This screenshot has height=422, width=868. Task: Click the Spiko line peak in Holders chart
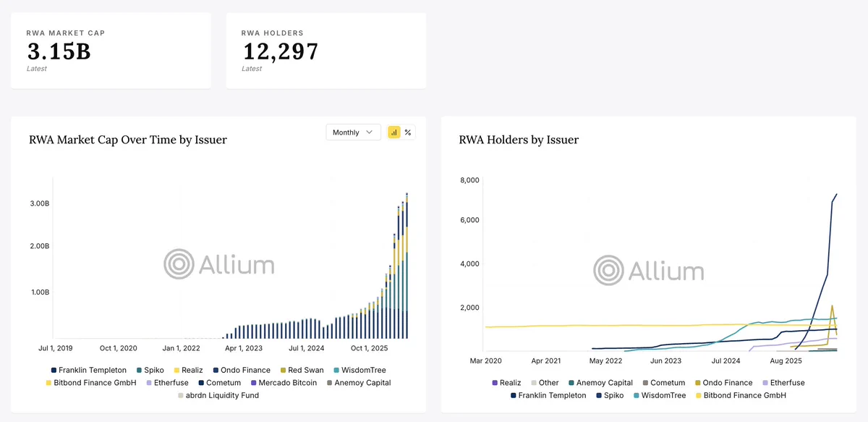point(837,194)
